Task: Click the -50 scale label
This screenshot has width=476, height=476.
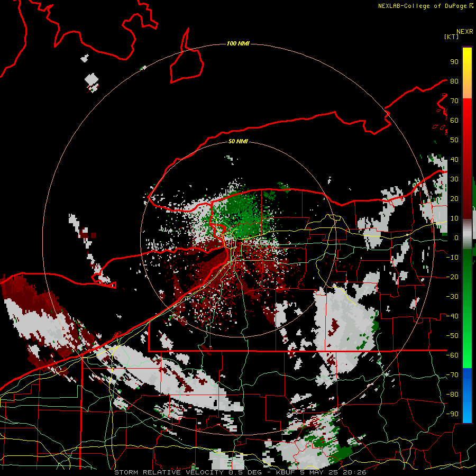Action: click(452, 335)
